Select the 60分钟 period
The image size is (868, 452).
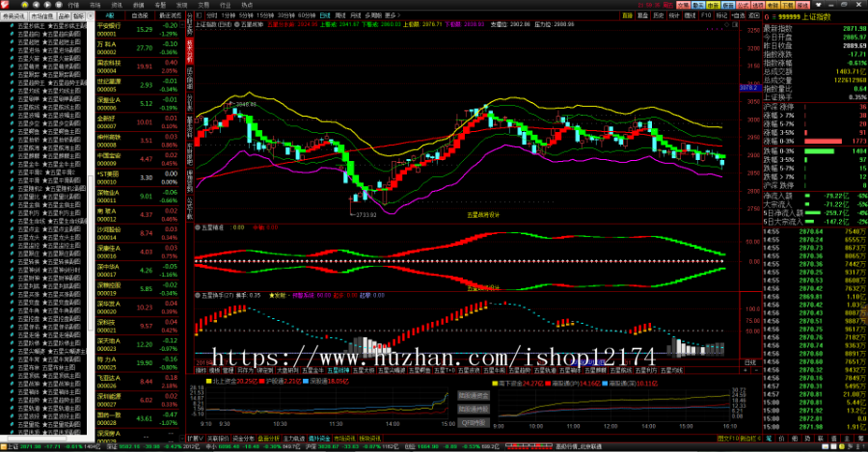pos(307,15)
